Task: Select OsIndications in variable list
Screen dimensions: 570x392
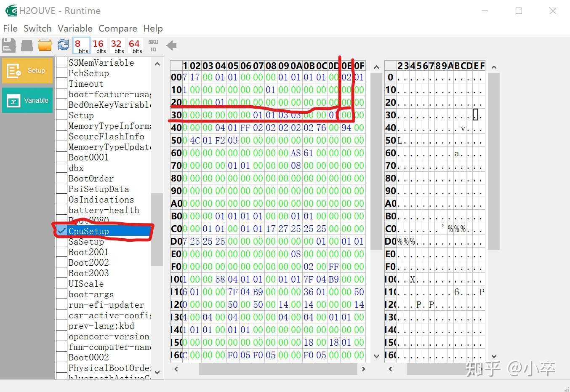Action: (x=101, y=199)
